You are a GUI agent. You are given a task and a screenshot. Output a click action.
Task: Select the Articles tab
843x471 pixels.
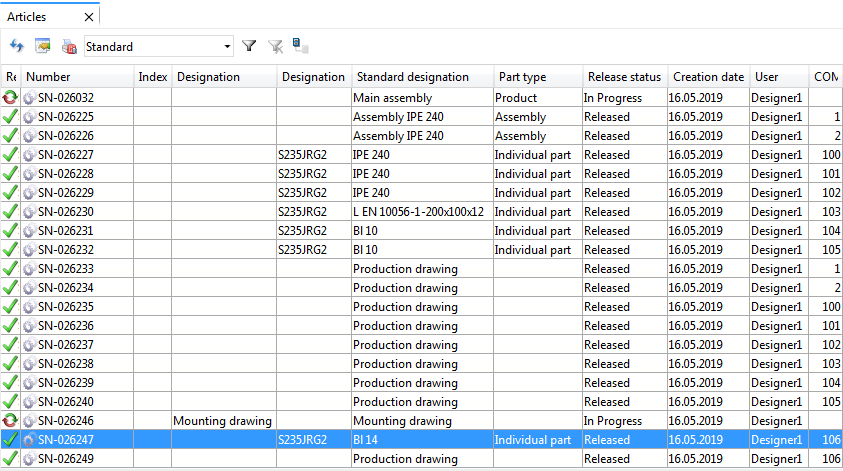click(27, 17)
